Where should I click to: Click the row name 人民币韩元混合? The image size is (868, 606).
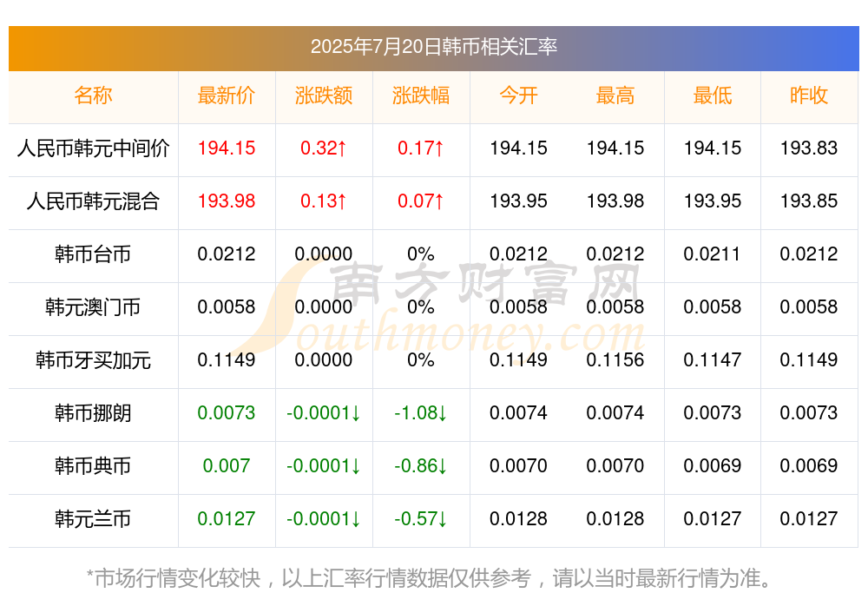point(93,201)
